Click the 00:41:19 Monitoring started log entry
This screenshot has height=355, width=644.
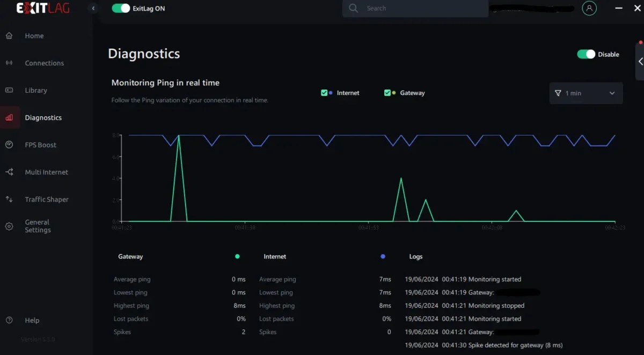pos(463,279)
